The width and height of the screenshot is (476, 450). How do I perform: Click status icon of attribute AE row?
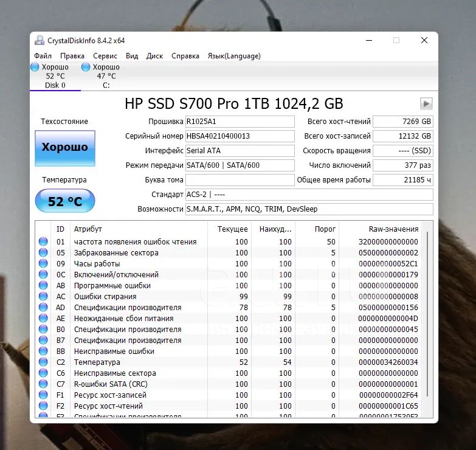[x=43, y=318]
